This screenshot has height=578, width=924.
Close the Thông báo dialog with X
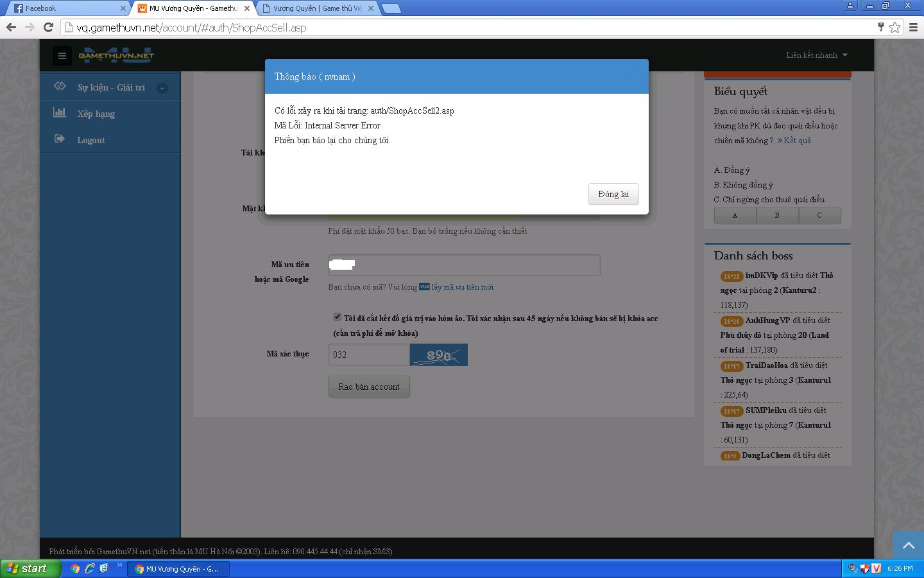635,74
